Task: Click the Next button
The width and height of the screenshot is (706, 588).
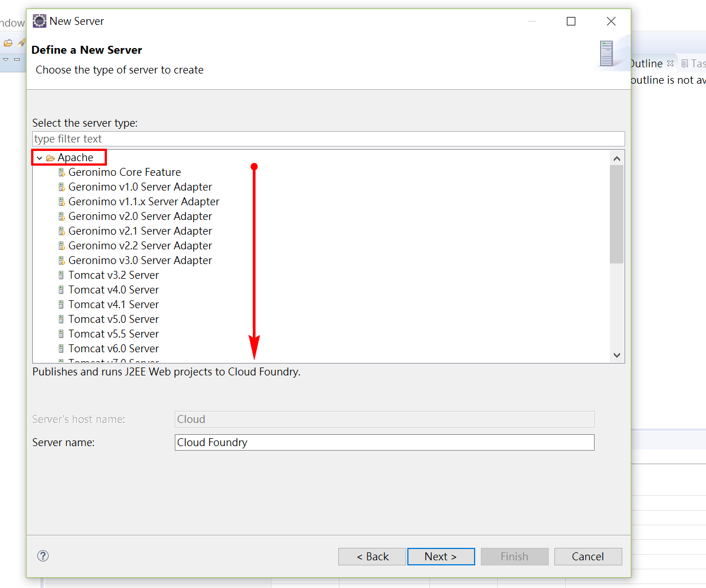Action: click(x=441, y=556)
